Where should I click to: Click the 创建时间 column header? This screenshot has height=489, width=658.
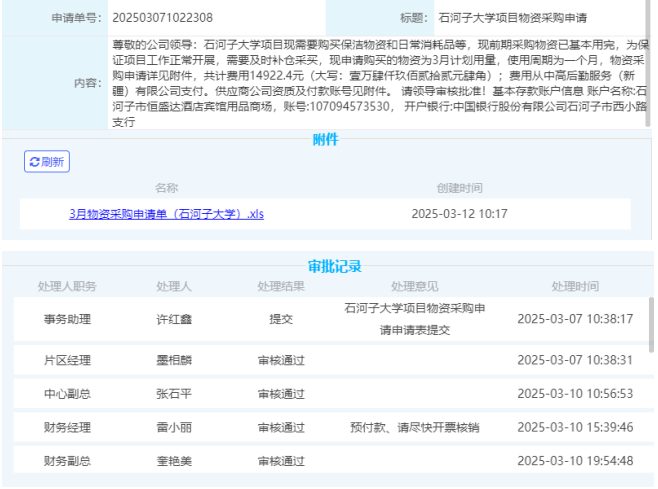click(x=459, y=187)
